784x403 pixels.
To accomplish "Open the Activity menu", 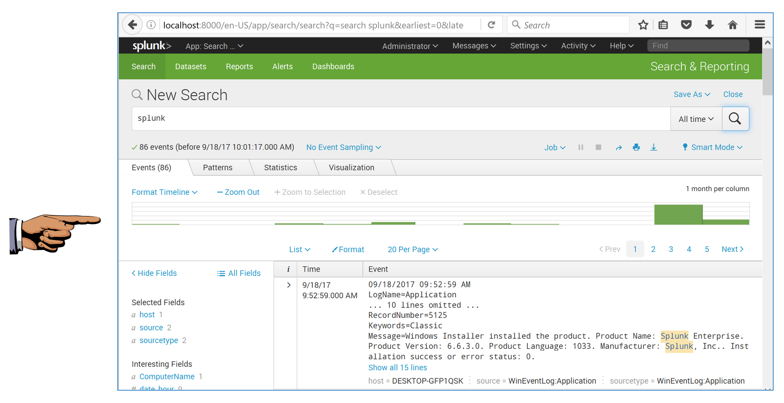I will pos(578,46).
